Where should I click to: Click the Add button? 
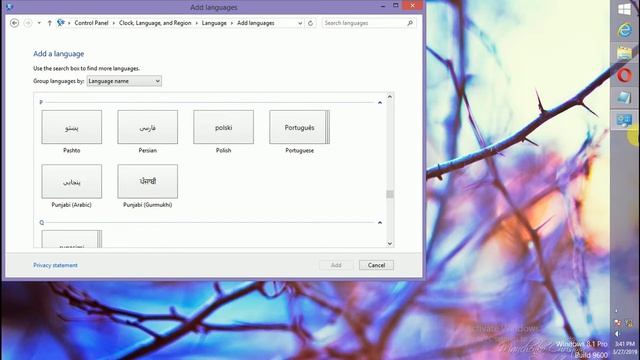[x=336, y=265]
